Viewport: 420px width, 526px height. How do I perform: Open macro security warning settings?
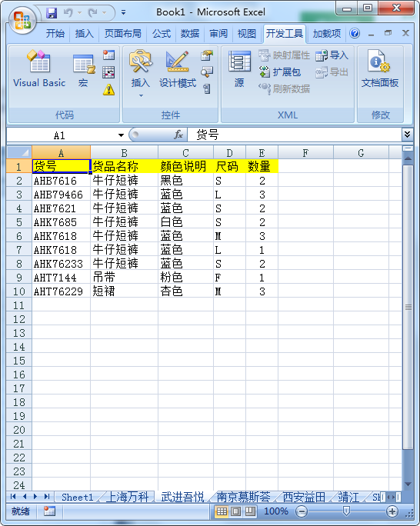pos(108,89)
